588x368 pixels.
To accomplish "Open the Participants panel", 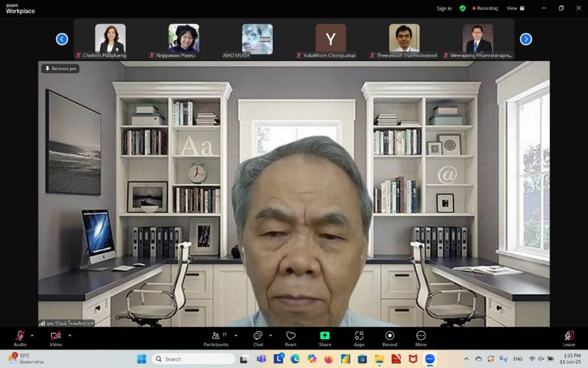I will coord(216,338).
